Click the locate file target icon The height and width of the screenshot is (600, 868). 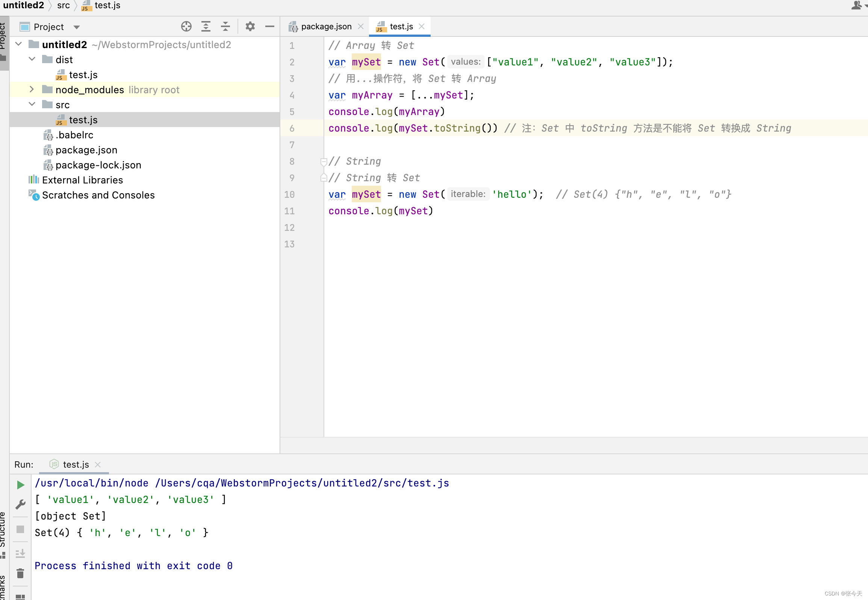[x=186, y=26]
